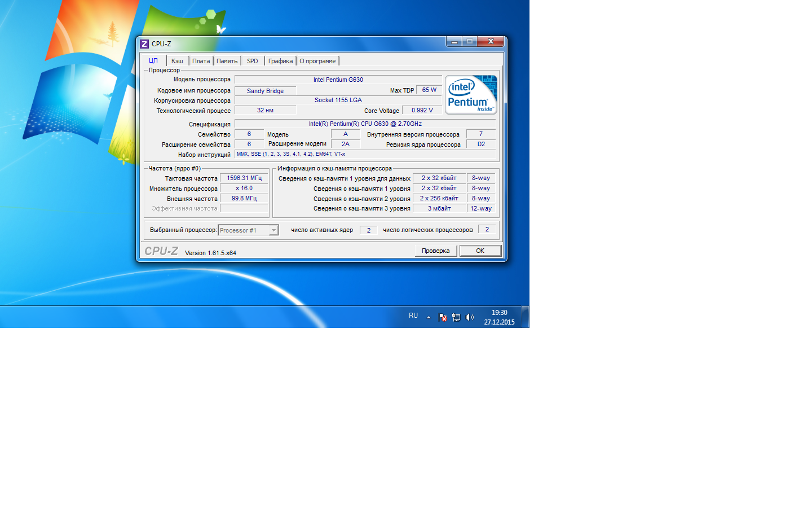This screenshot has width=812, height=508.
Task: Click the network icon in system tray
Action: click(456, 317)
